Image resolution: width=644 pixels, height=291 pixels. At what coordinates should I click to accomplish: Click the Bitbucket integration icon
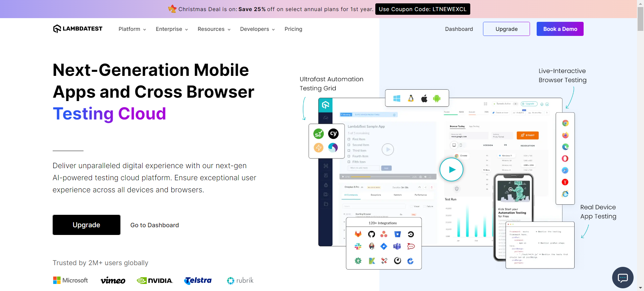(x=397, y=234)
